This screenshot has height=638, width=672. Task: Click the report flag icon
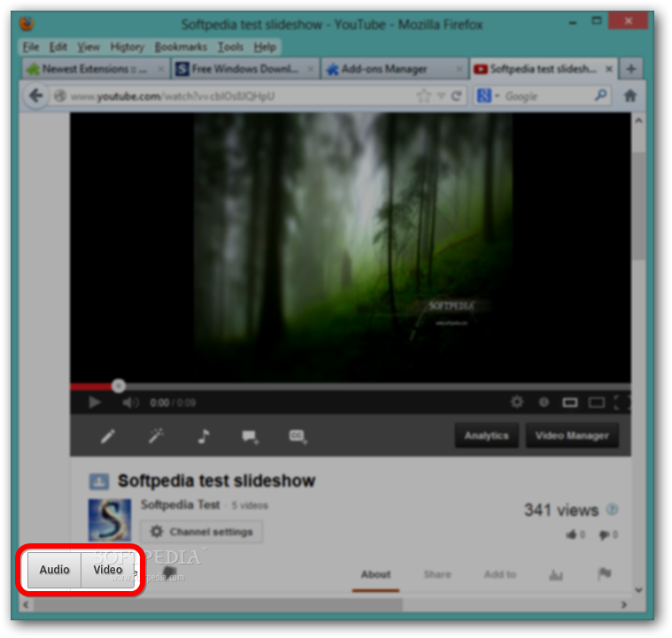(605, 573)
